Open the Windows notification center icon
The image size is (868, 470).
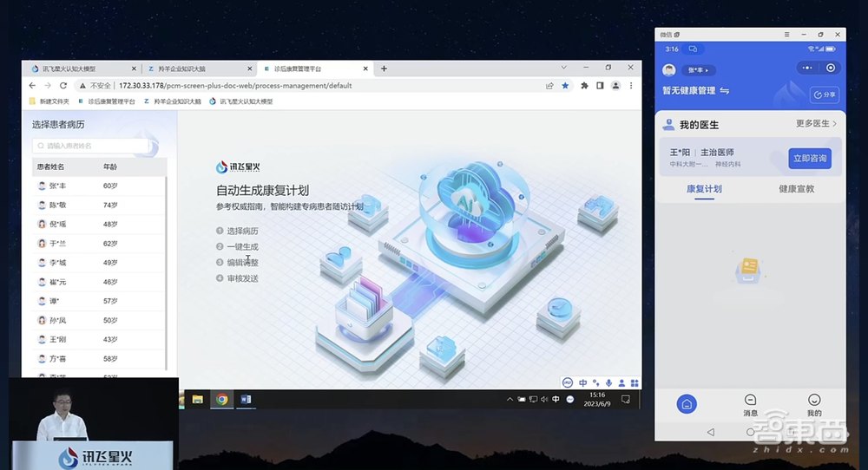click(626, 399)
